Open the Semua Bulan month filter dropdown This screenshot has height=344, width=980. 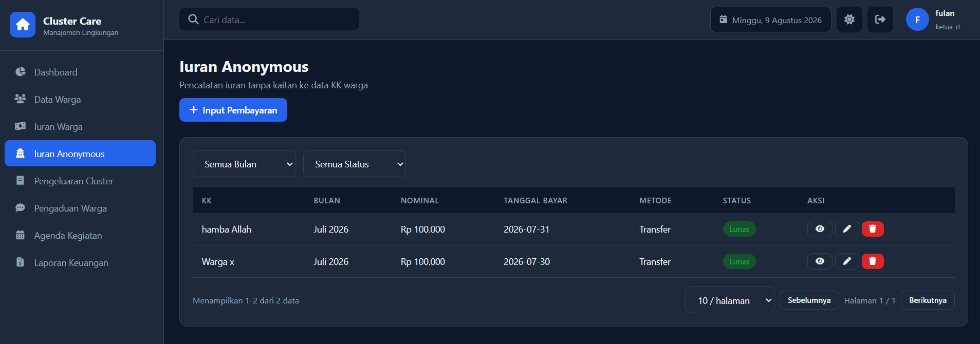pyautogui.click(x=244, y=164)
